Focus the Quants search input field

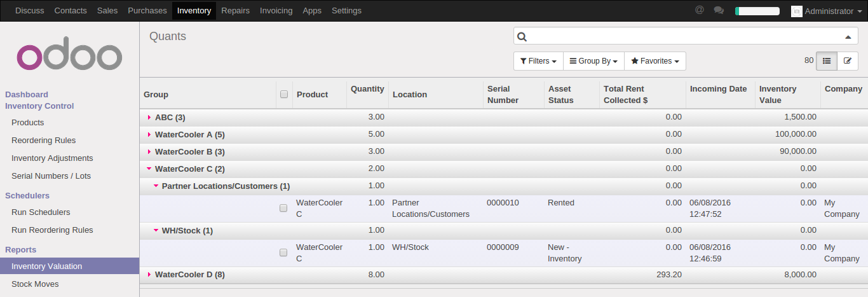683,37
